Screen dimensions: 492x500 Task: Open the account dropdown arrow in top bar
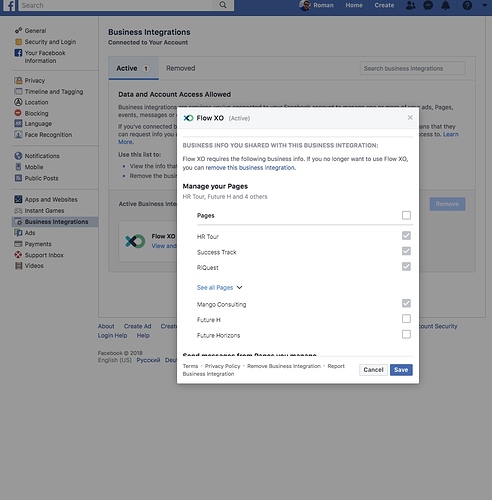pos(485,5)
